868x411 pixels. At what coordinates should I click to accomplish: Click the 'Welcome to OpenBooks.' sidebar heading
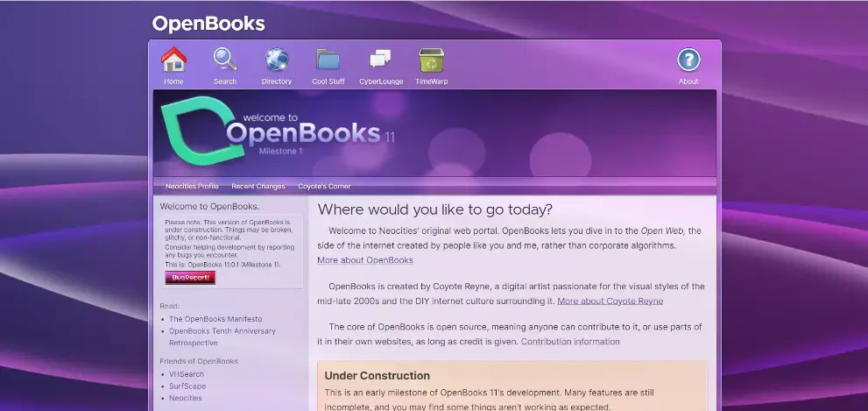[x=210, y=206]
